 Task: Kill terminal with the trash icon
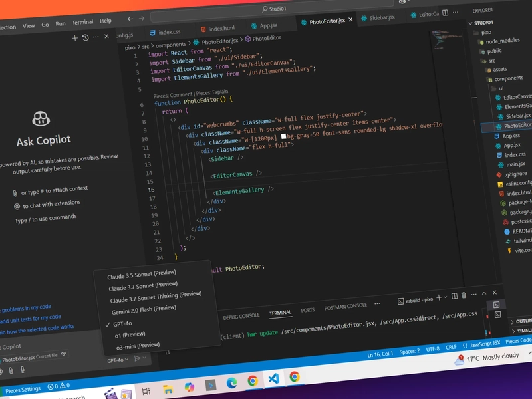pyautogui.click(x=464, y=295)
